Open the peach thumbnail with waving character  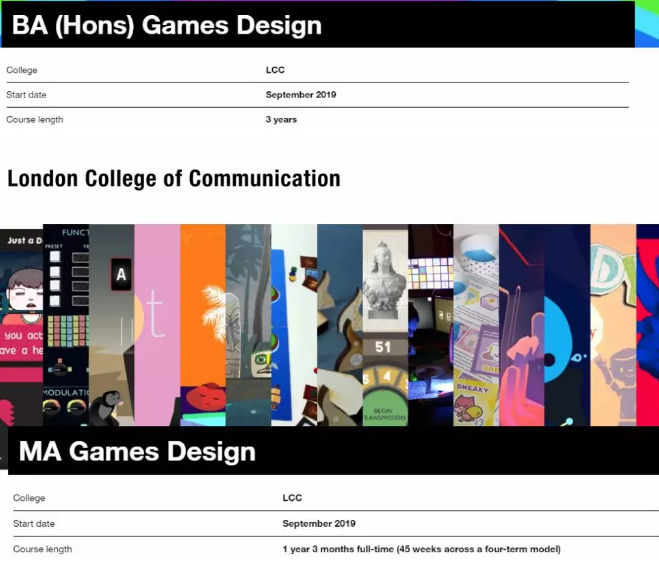tap(613, 325)
